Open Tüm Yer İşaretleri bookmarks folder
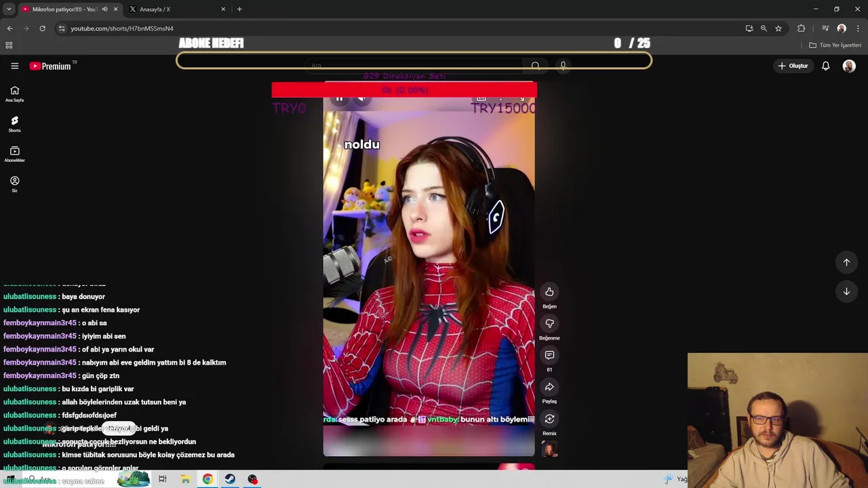Screen dimensions: 868x488 [835, 45]
